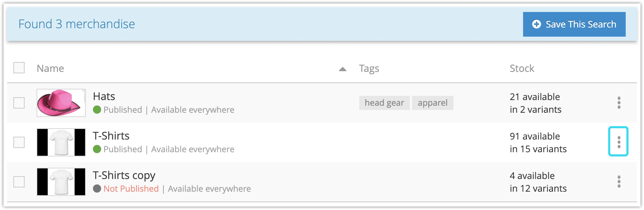Viewport: 644px width, 210px height.
Task: Open the pink hat thumbnail
Action: pos(61,103)
